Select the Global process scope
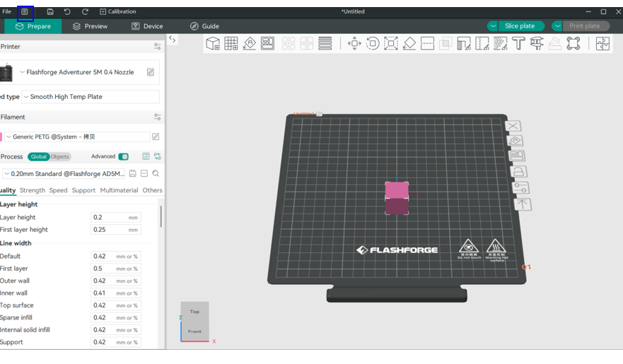 pyautogui.click(x=38, y=157)
